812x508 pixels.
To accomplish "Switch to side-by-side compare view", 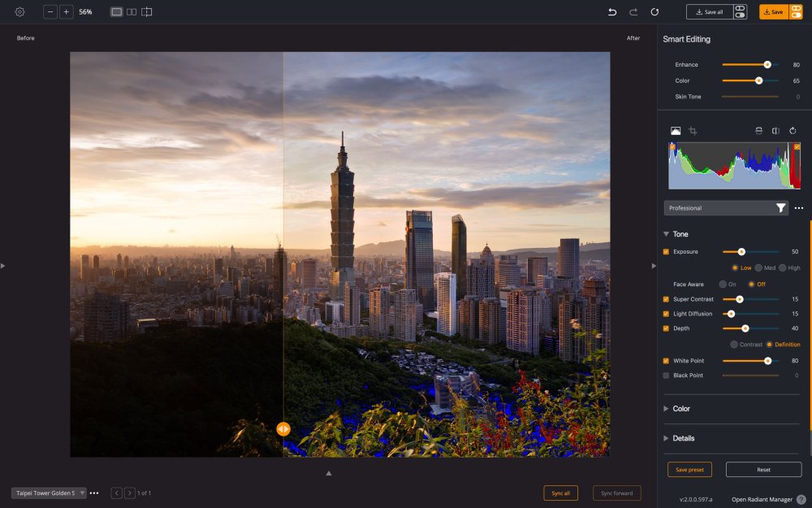I will coord(132,12).
